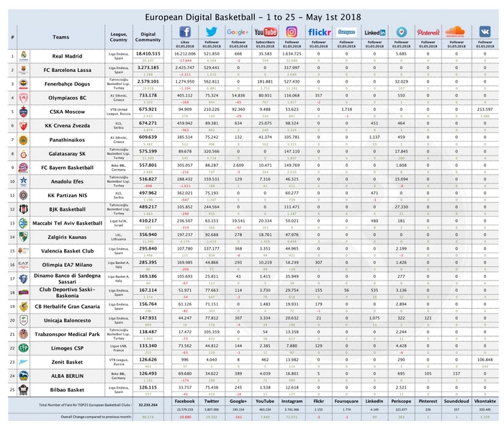This screenshot has width=504, height=426.
Task: Select ALBA BERLIN's 157 SoundCloud followers
Action: point(456,373)
